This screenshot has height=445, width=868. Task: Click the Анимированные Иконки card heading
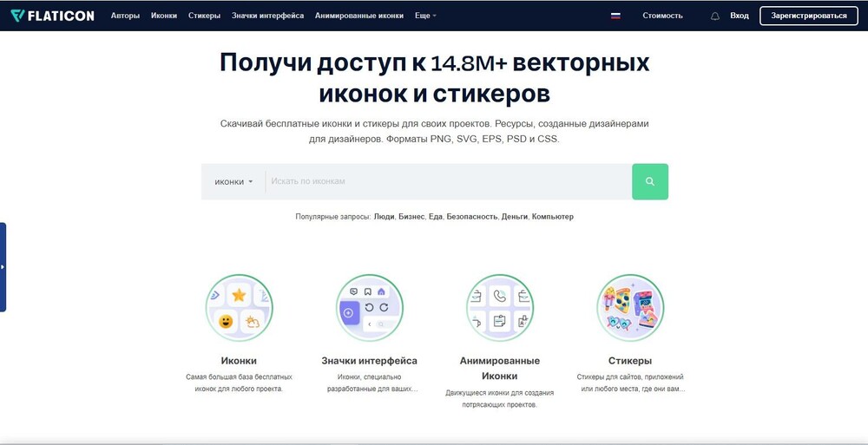tap(500, 369)
